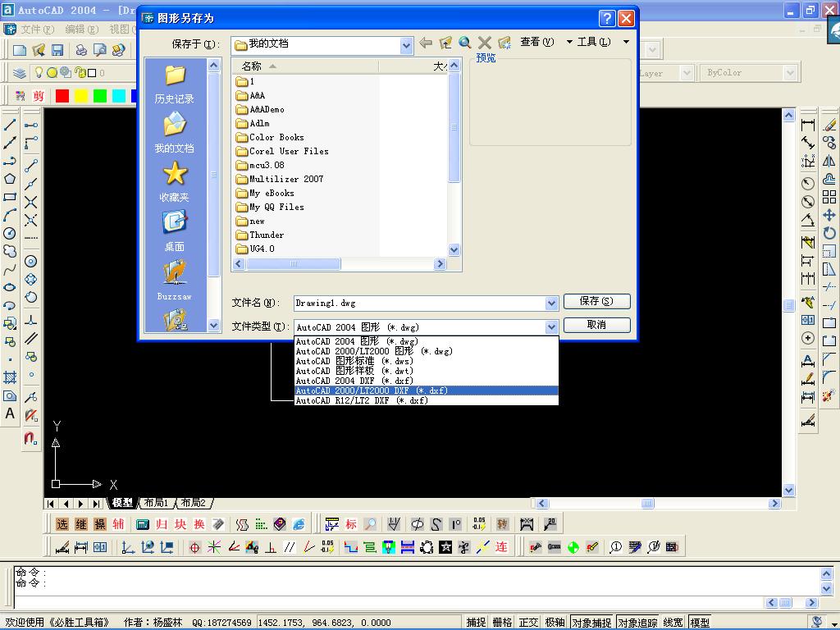Screen dimensions: 840x630
Task: Click the search the web magnifier icon
Action: 465,43
